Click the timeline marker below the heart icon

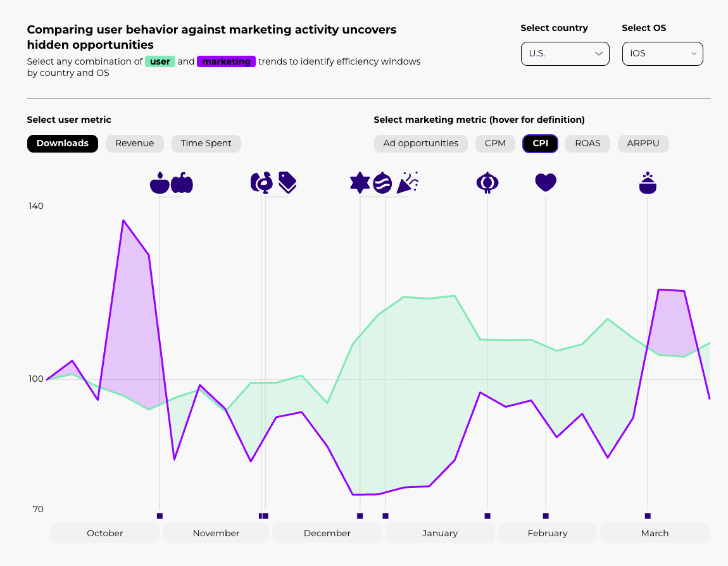(546, 516)
